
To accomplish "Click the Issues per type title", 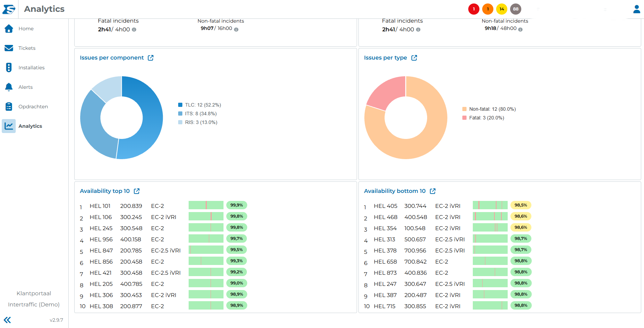I will pos(385,58).
